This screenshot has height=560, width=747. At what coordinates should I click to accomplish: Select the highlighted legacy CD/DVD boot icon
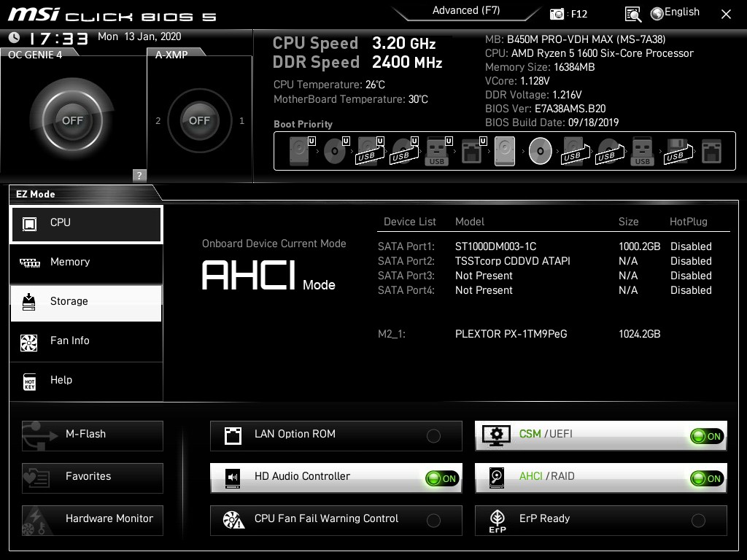[x=541, y=151]
